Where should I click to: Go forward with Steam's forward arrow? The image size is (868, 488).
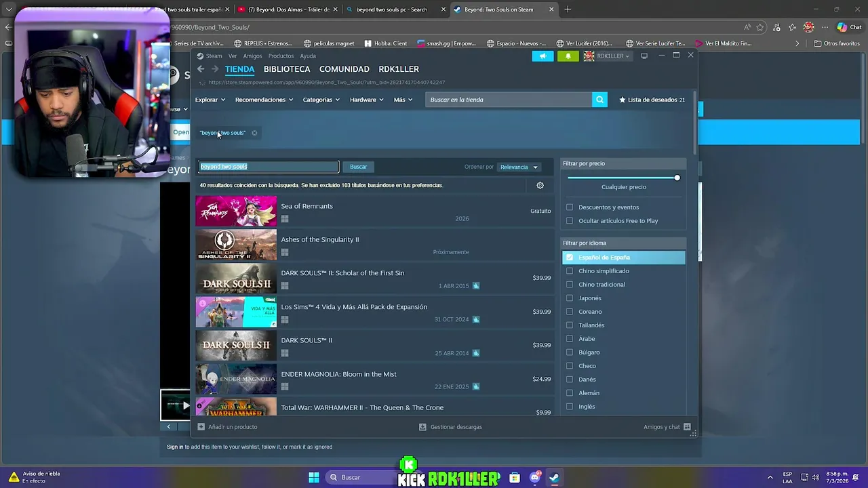(215, 69)
